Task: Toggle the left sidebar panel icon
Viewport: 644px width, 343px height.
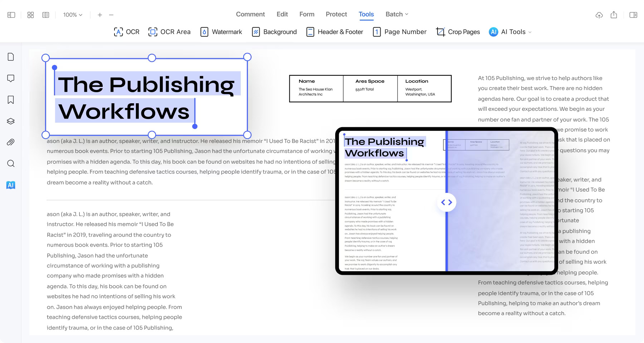Action: [x=11, y=15]
